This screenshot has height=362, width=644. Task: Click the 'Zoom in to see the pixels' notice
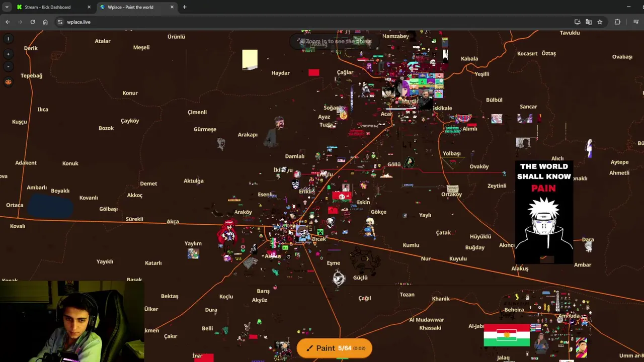[334, 42]
